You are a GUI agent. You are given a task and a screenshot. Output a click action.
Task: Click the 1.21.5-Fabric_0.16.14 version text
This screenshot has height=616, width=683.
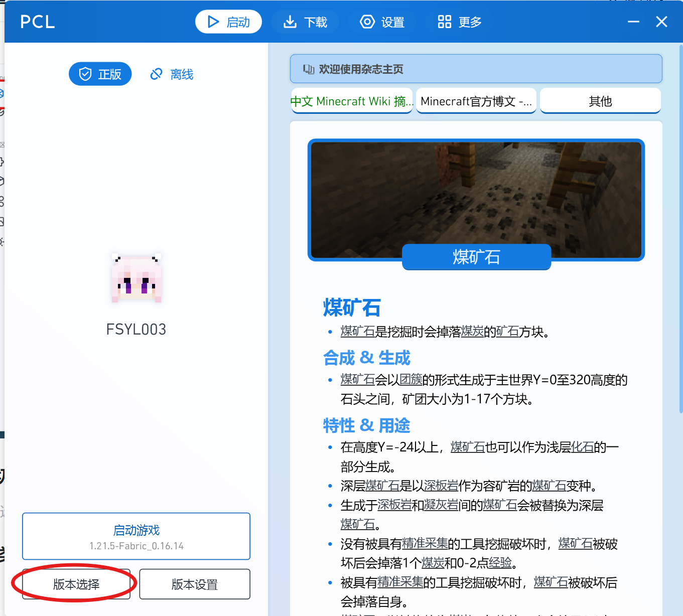(x=136, y=546)
